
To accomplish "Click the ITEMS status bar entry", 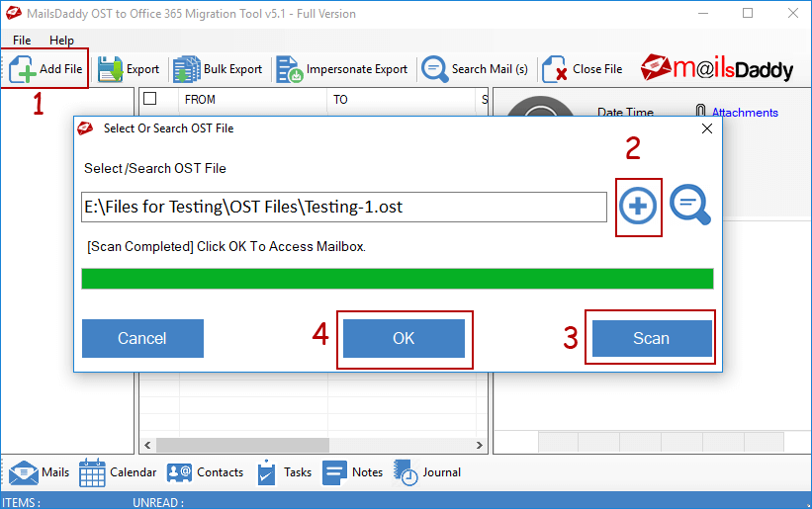I will tap(21, 503).
